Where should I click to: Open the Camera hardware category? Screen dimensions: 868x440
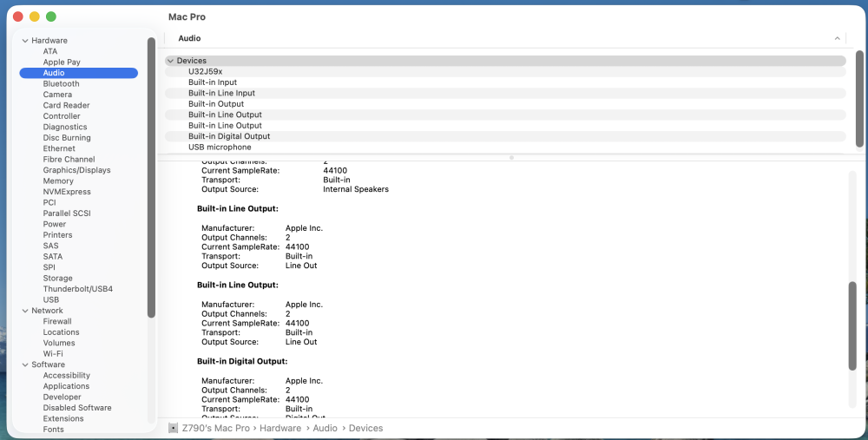point(57,95)
